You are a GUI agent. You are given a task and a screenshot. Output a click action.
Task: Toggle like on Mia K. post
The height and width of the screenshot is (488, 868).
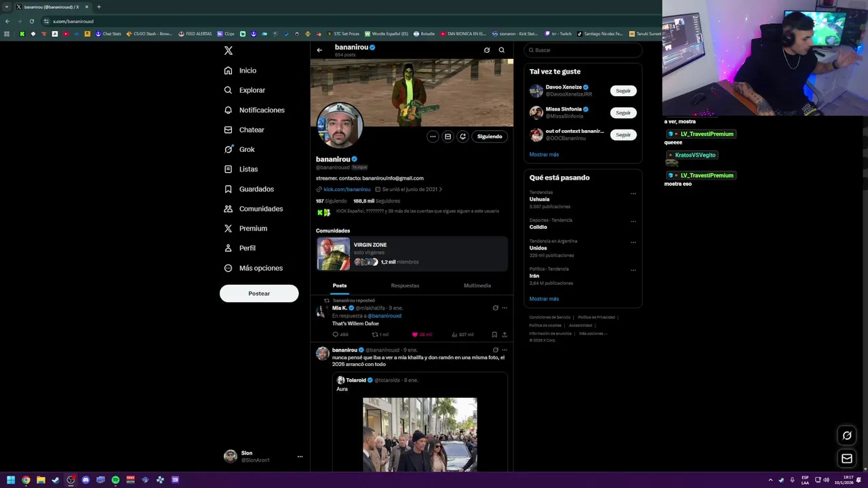click(422, 335)
